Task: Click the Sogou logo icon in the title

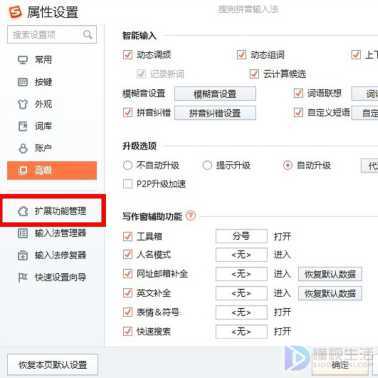Action: pos(15,13)
